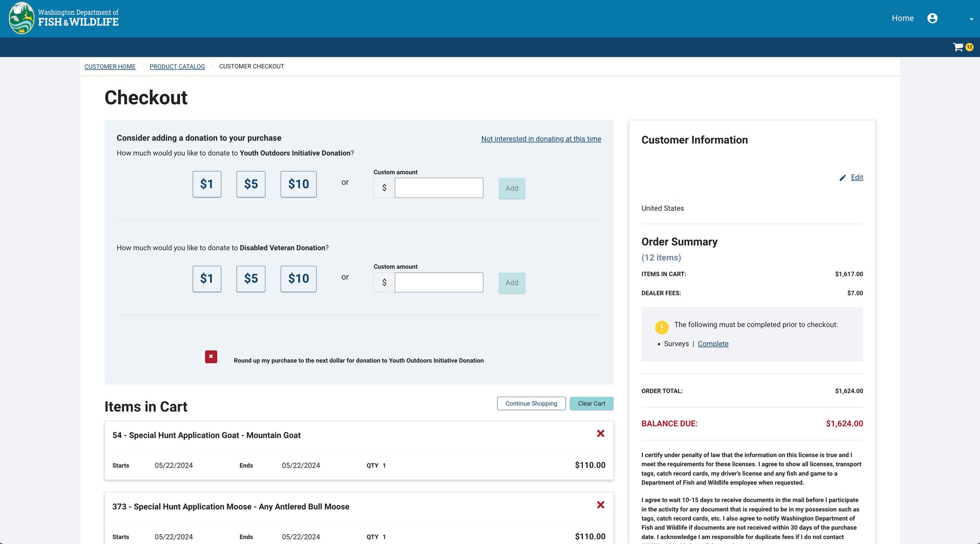The image size is (980, 544).
Task: Select $10 for Disabled Veteran Donation
Action: [298, 279]
